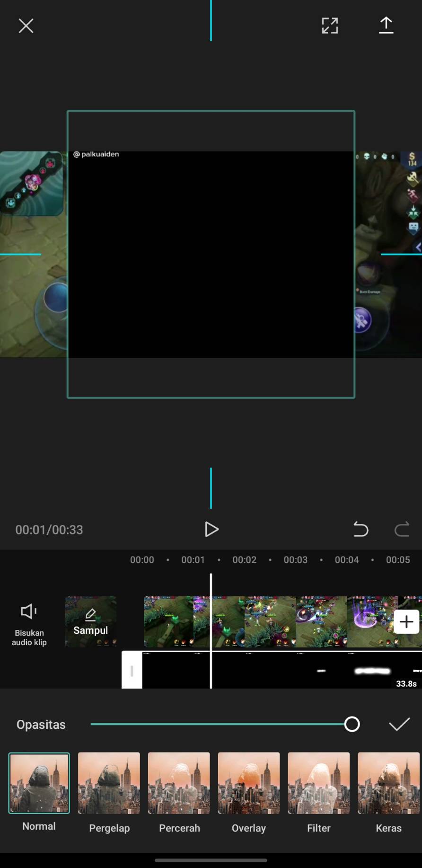Select the black overlay in the preview
This screenshot has width=422, height=868.
tap(211, 254)
